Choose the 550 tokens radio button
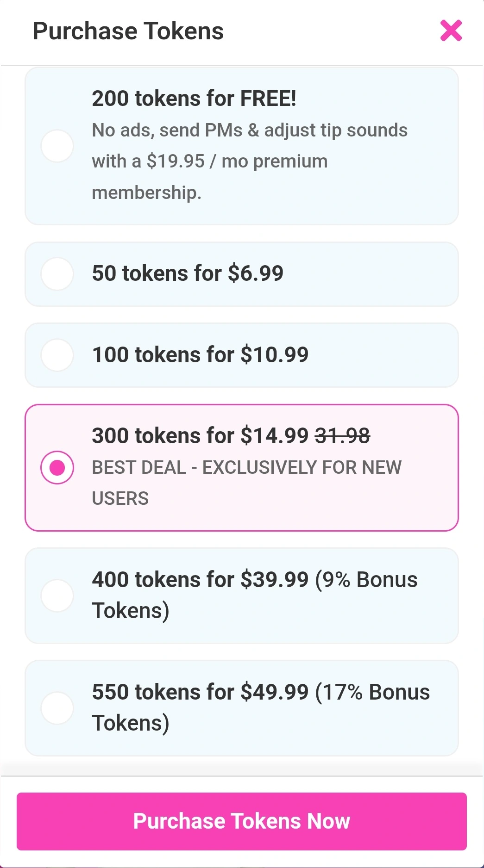This screenshot has width=484, height=868. [57, 708]
